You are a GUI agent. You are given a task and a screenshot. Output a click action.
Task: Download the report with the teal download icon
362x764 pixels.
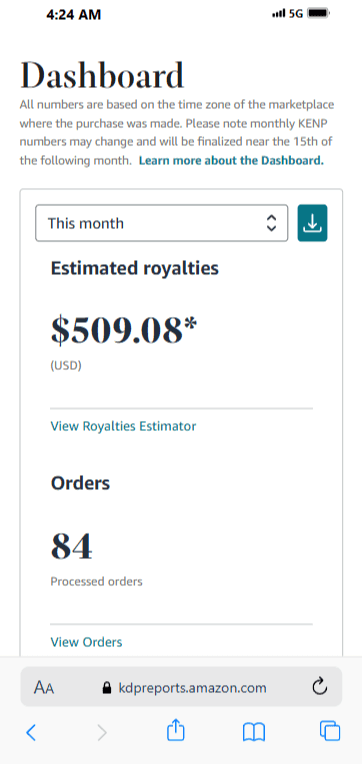(312, 223)
